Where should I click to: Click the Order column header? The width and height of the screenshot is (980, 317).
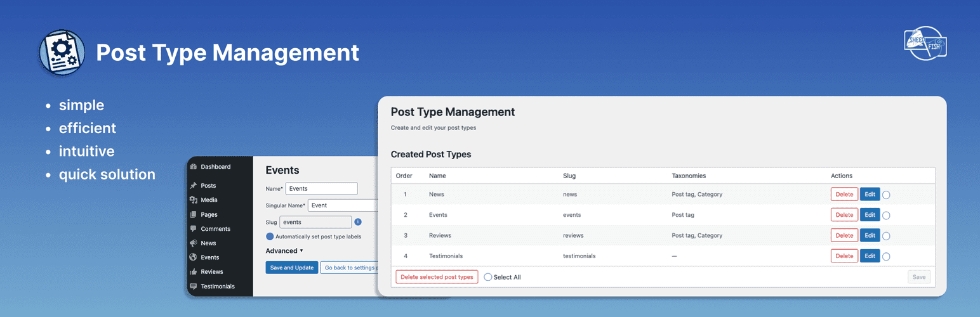tap(404, 176)
